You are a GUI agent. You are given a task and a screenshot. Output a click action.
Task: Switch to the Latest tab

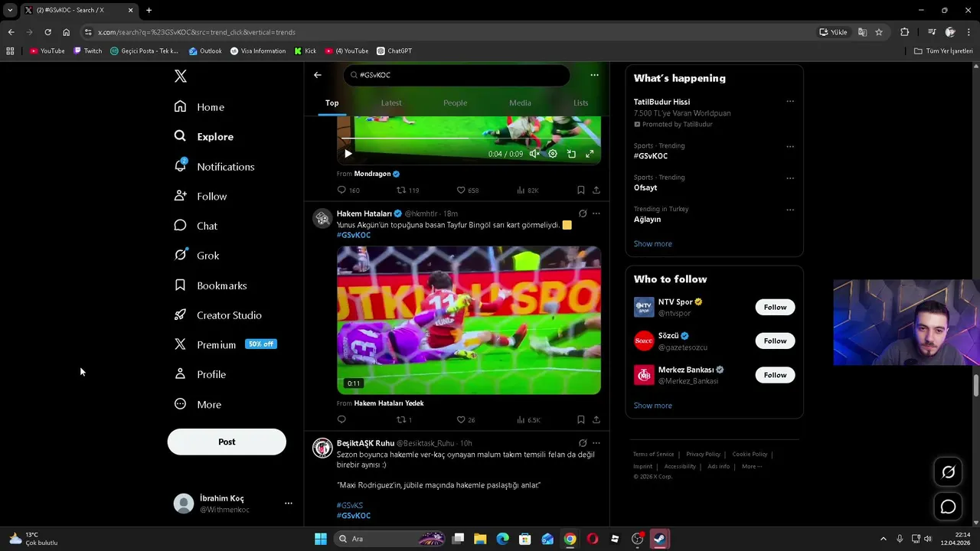[391, 103]
